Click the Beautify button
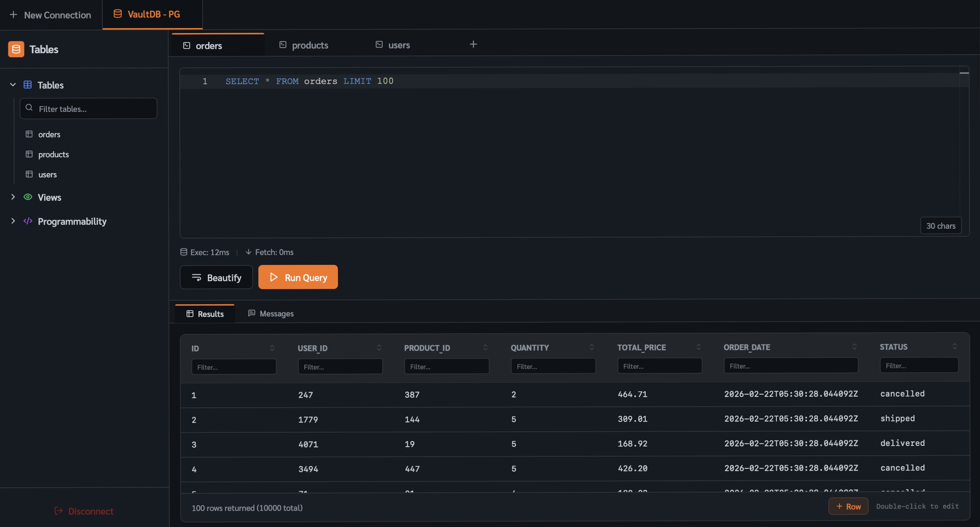Viewport: 980px width, 527px height. [x=216, y=278]
